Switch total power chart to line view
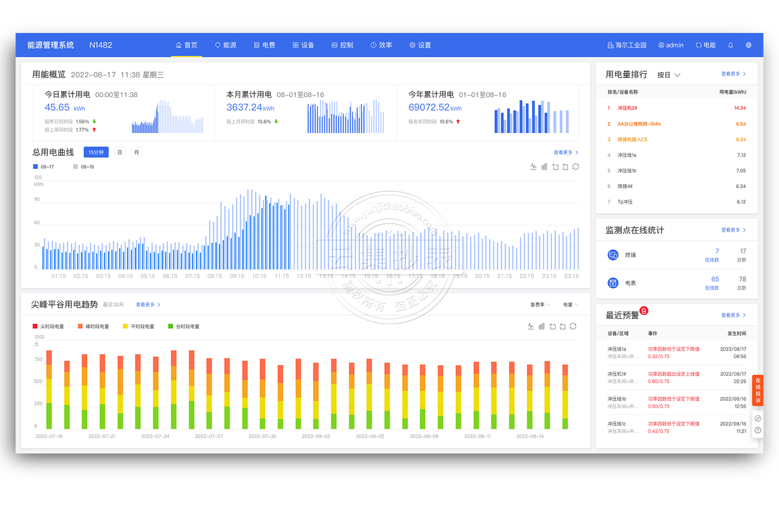 pos(533,167)
